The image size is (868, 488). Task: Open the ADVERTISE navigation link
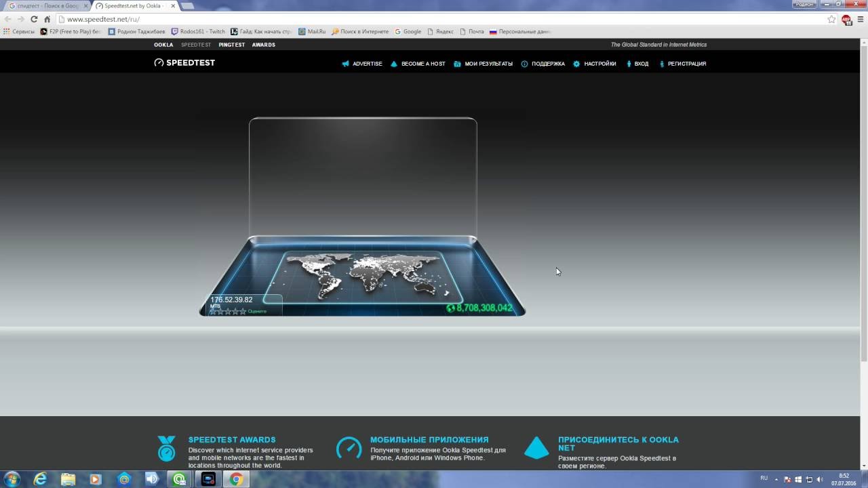(x=362, y=64)
